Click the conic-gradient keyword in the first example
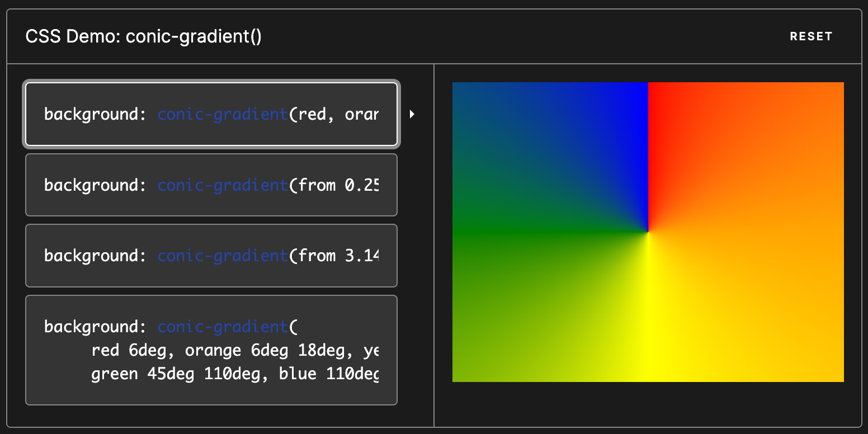Viewport: 868px width, 434px height. pos(223,114)
